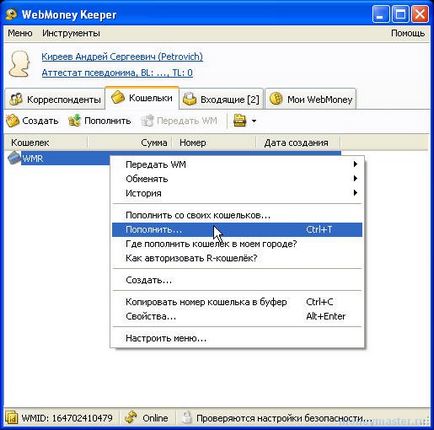Open dropdown arrow next to briefcase icon
The image size is (434, 430).
pos(254,121)
